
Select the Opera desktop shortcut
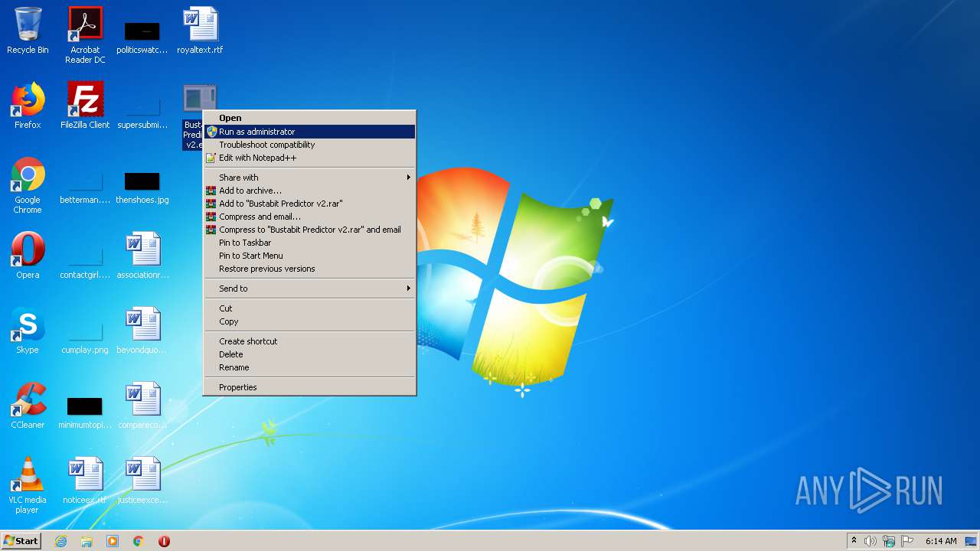pyautogui.click(x=28, y=256)
